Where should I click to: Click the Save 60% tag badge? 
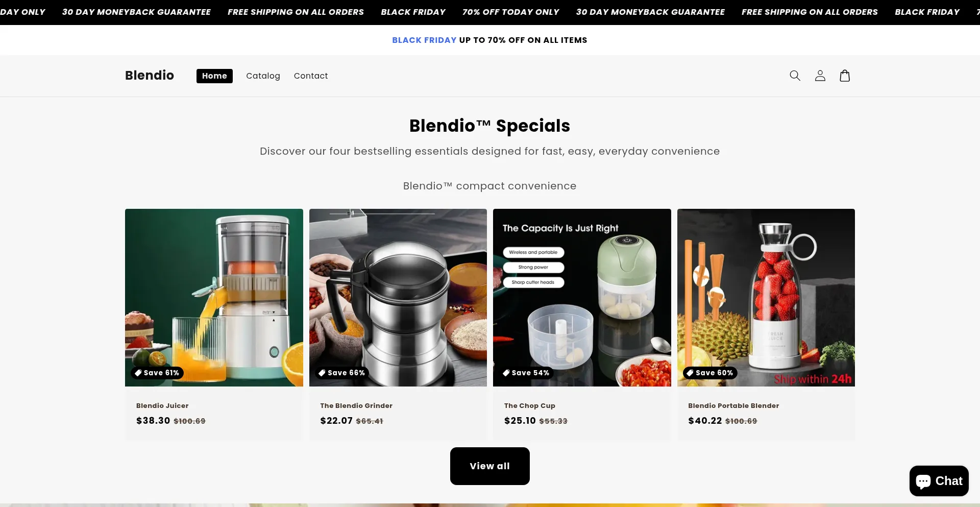(709, 373)
